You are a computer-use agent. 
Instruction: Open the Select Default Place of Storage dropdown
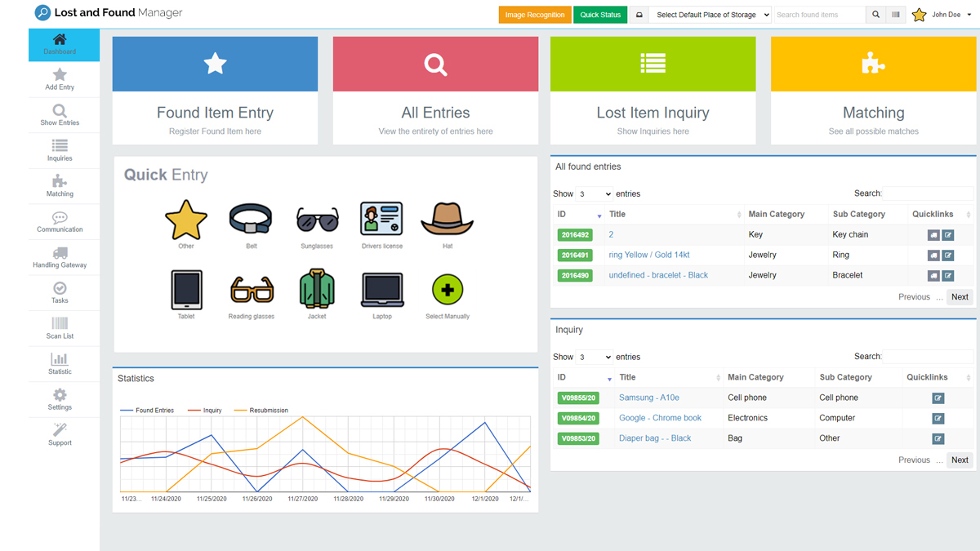point(710,15)
